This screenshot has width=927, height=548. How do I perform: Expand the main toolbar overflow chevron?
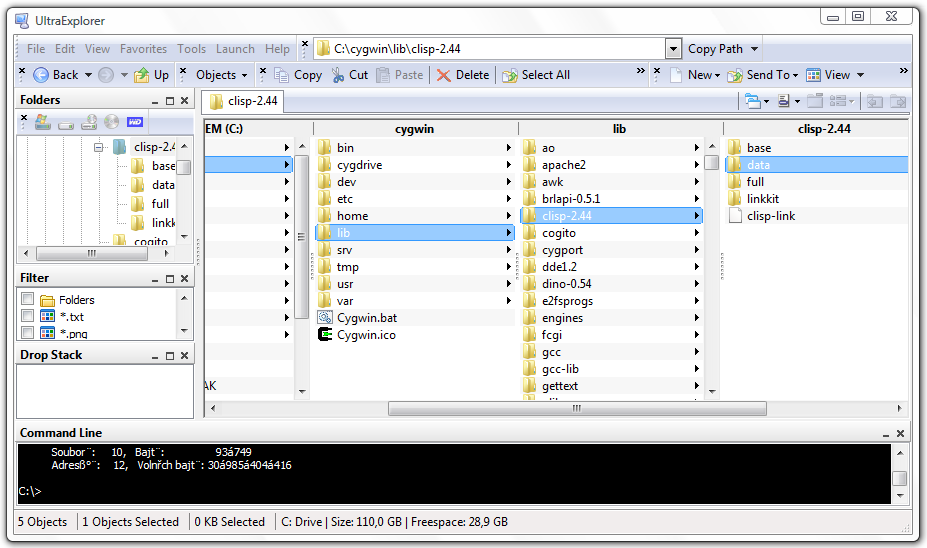tap(640, 71)
